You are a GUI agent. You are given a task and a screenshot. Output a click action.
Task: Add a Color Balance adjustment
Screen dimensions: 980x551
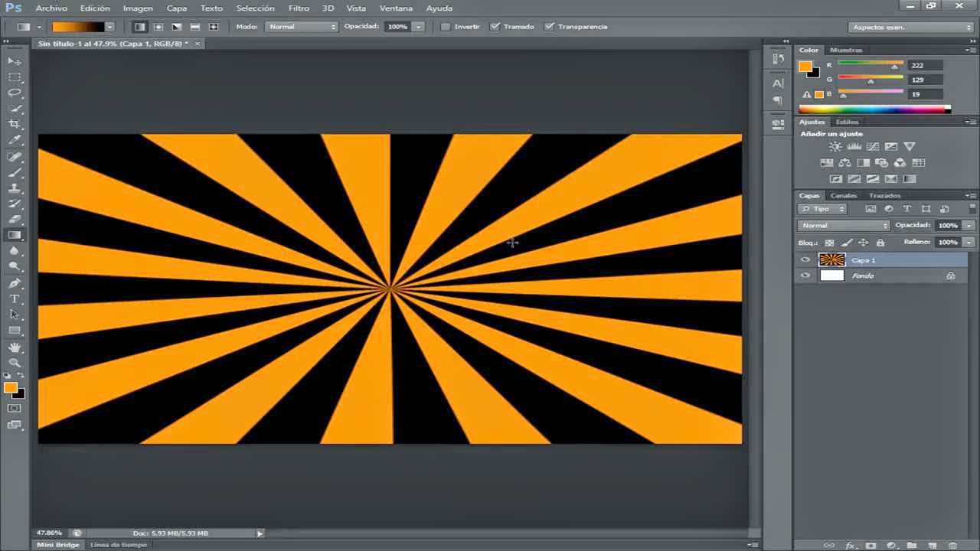click(844, 162)
